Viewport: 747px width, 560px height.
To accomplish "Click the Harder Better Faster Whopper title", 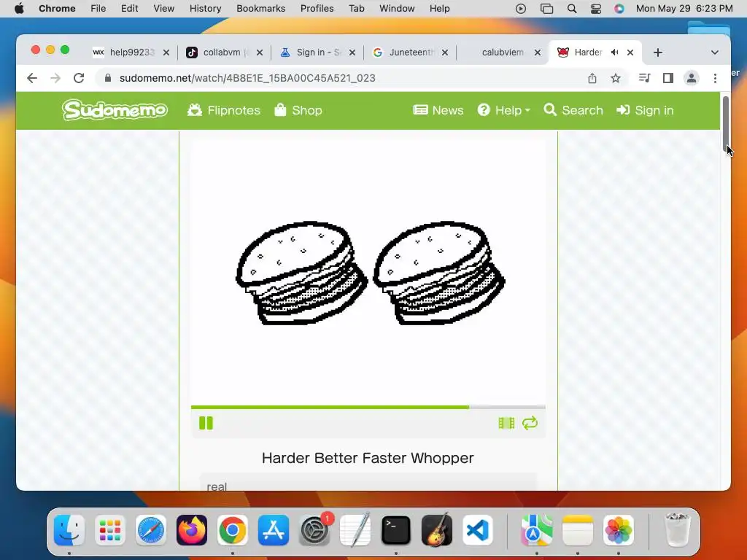I will point(368,458).
